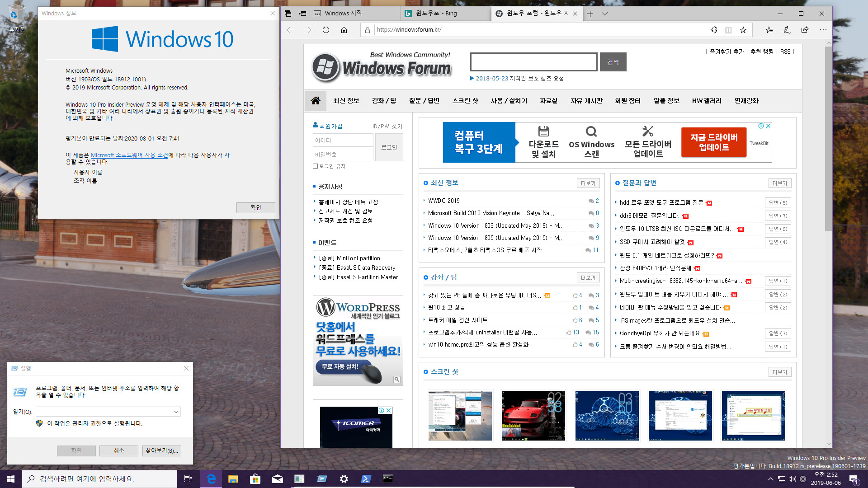Click the '로그인' login button
The height and width of the screenshot is (488, 868).
pos(389,147)
